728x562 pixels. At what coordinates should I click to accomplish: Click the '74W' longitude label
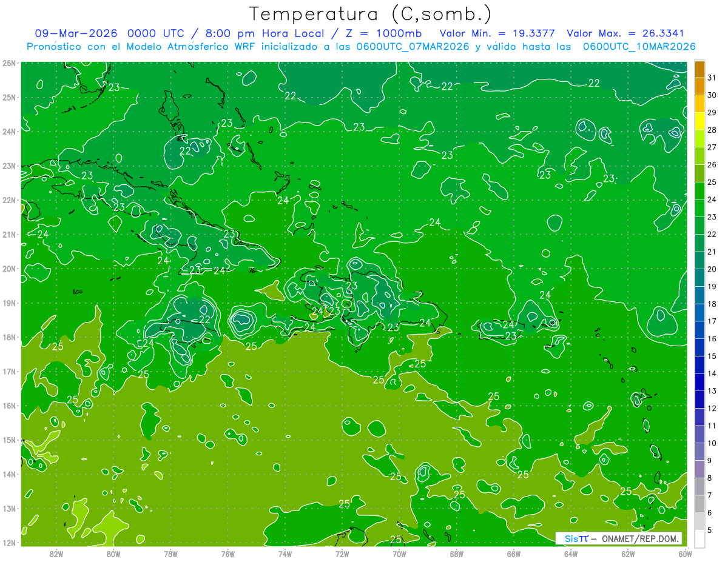[x=285, y=554]
